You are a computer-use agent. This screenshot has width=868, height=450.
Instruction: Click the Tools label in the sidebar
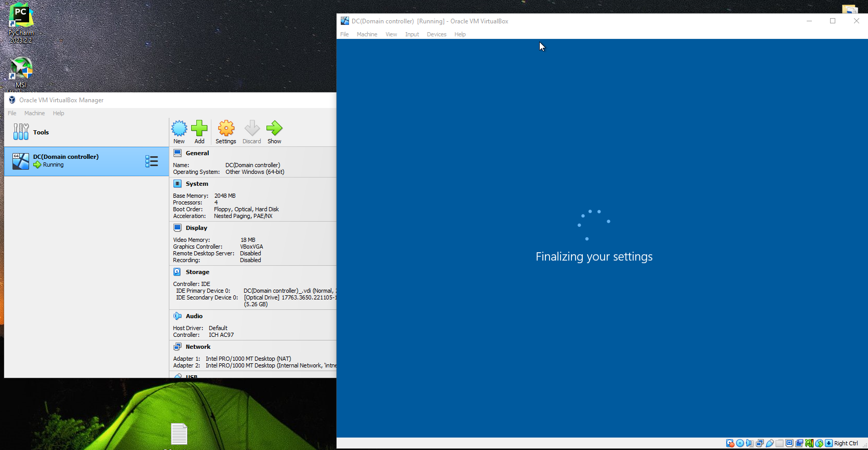click(41, 132)
